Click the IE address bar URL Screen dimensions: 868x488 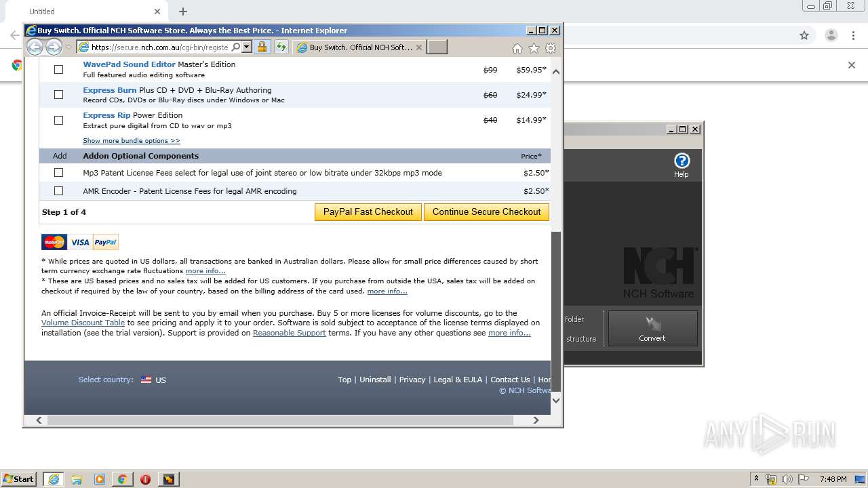(x=159, y=47)
